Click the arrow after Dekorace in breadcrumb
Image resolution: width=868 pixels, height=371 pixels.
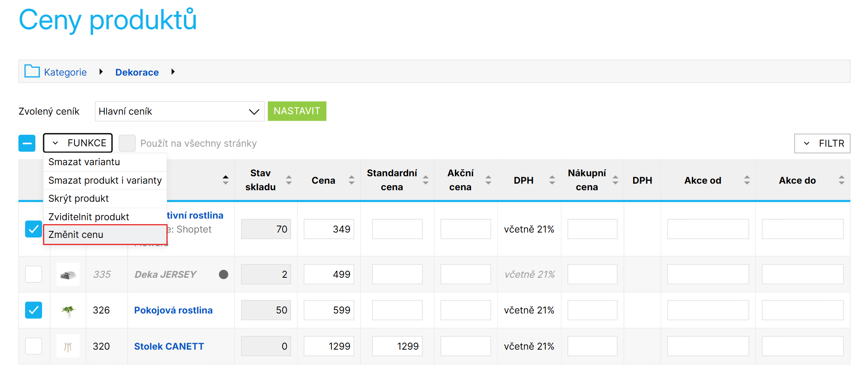tap(173, 72)
